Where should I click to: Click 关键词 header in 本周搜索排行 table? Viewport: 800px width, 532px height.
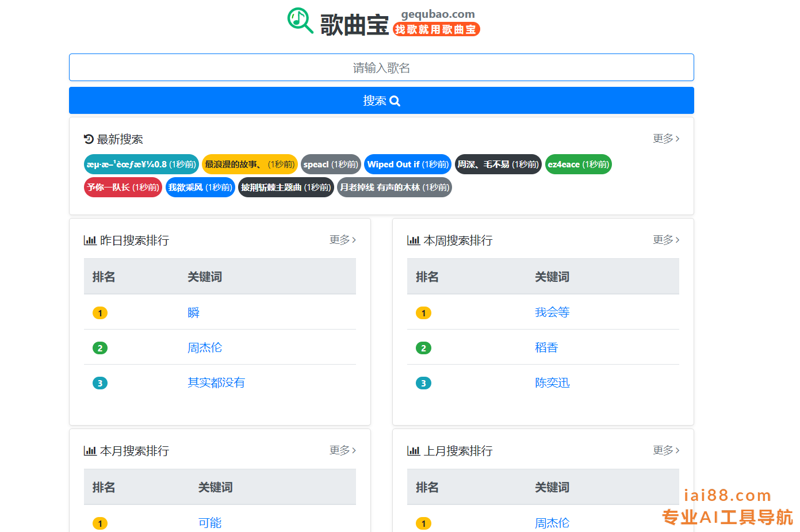point(552,277)
